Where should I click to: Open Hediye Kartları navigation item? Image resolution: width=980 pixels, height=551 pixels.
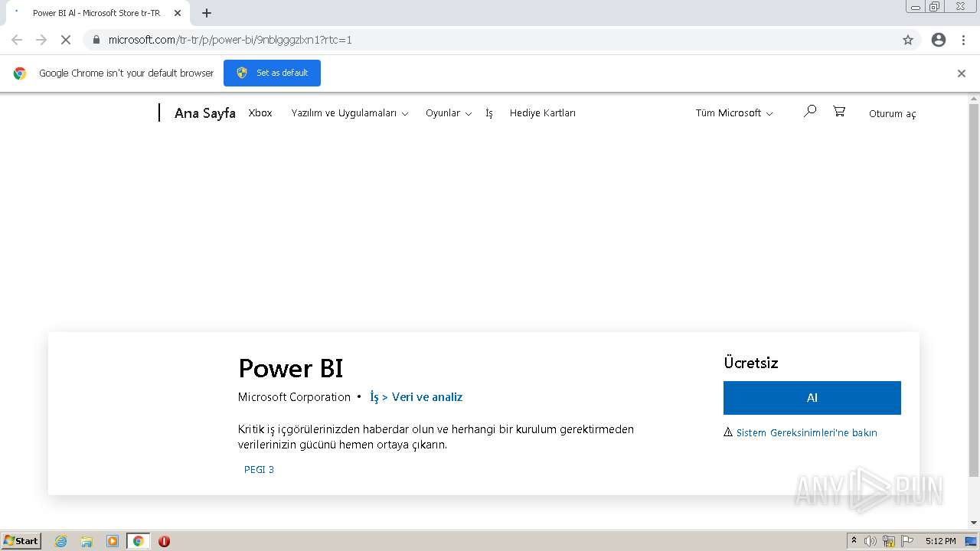[543, 113]
